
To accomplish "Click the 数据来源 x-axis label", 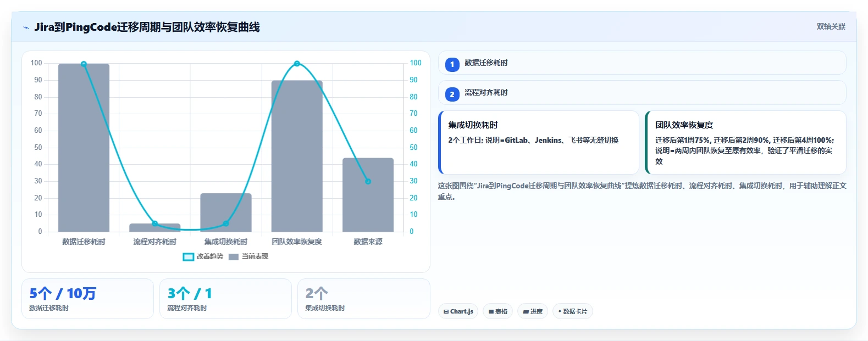I will (x=368, y=242).
